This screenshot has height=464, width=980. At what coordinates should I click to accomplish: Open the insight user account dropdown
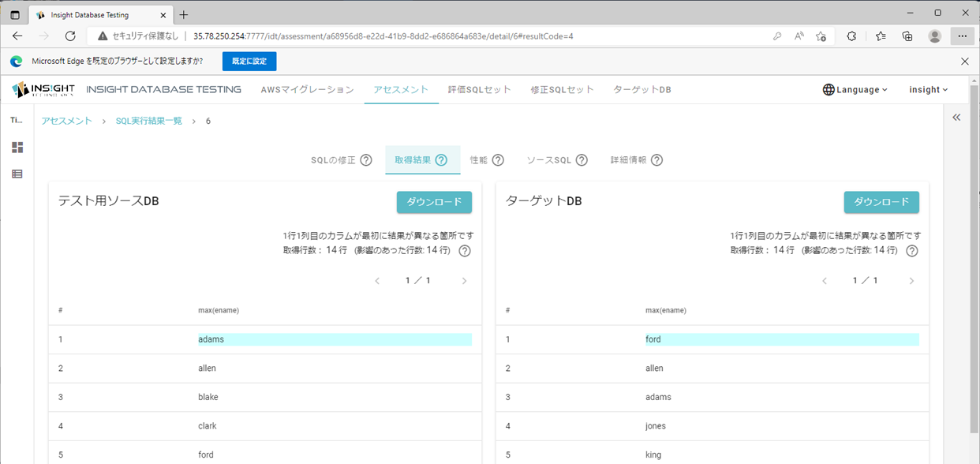click(929, 90)
